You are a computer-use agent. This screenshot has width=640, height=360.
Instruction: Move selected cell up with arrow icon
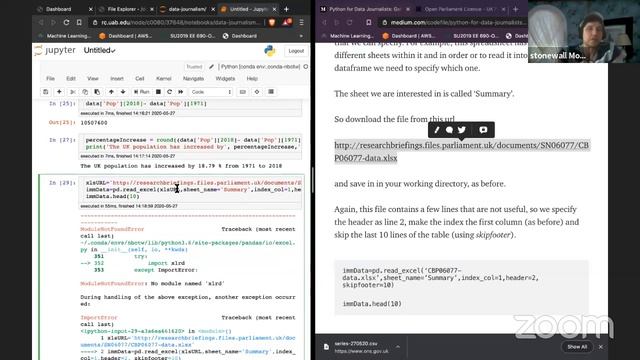[x=111, y=92]
